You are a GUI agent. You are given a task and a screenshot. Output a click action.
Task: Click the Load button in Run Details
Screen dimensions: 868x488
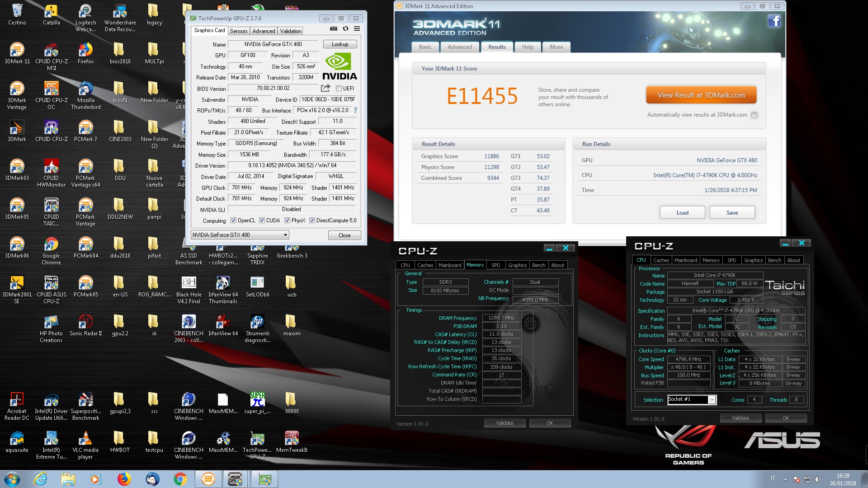click(x=683, y=213)
